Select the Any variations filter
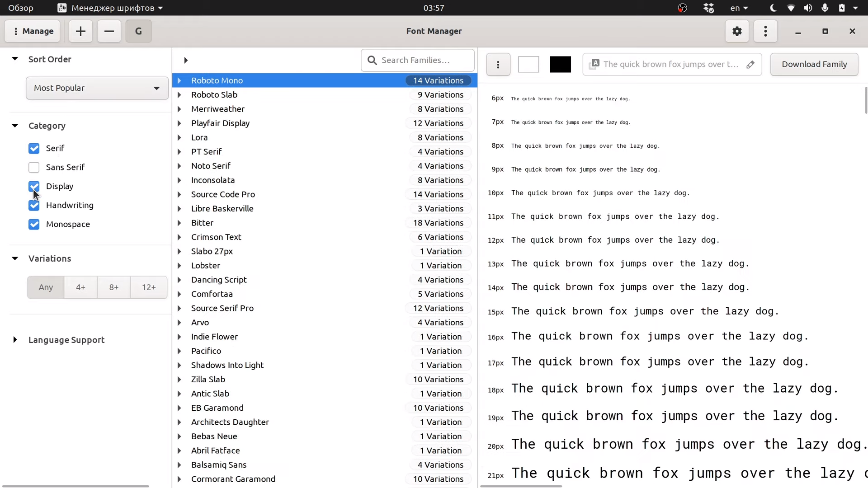This screenshot has height=488, width=868. [x=46, y=287]
